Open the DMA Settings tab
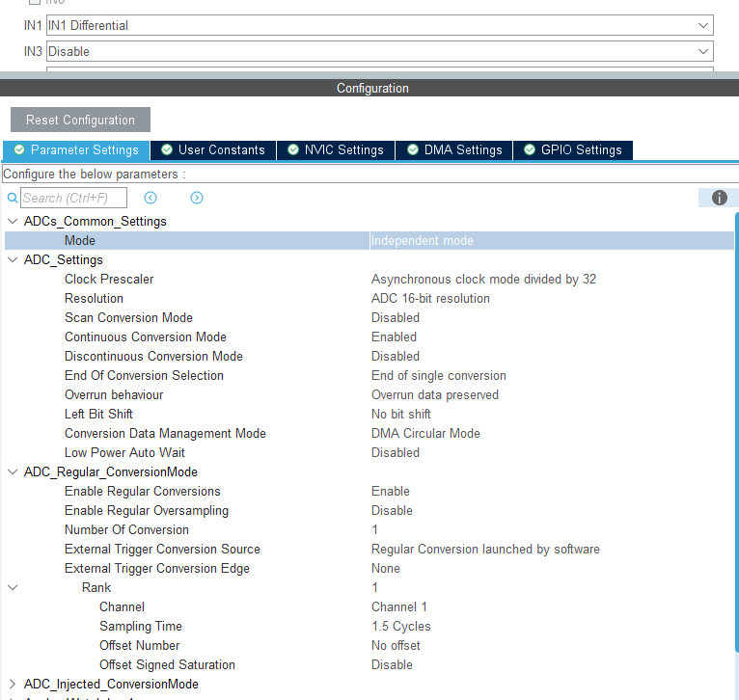 454,150
